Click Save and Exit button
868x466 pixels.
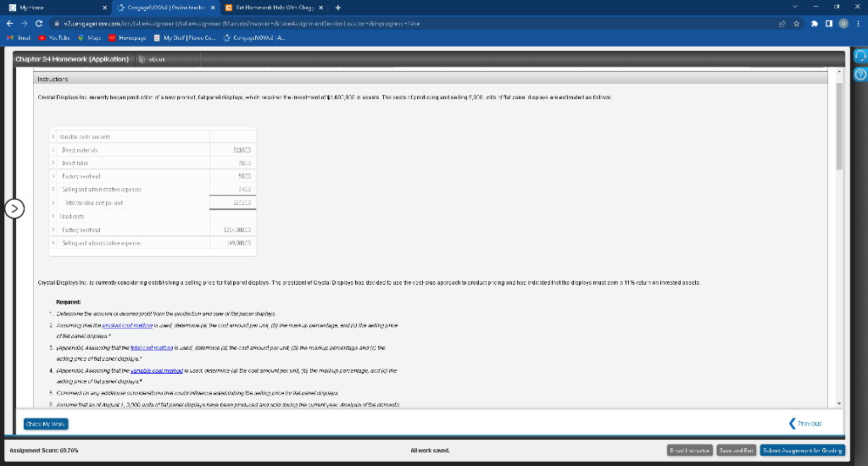pos(737,451)
